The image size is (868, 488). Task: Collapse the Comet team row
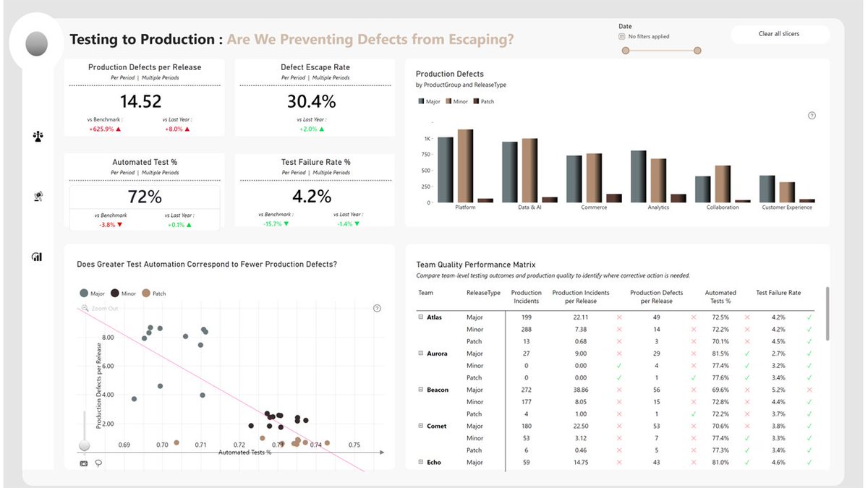click(421, 426)
